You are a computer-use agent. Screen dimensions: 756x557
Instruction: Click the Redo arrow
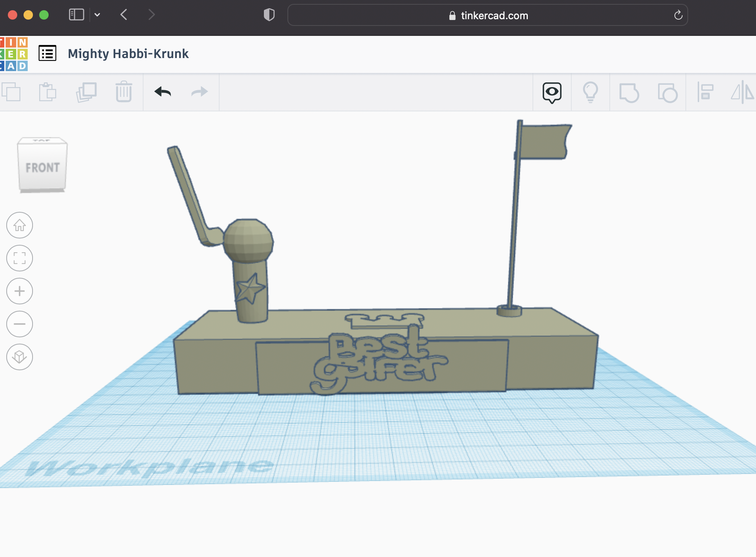(199, 92)
